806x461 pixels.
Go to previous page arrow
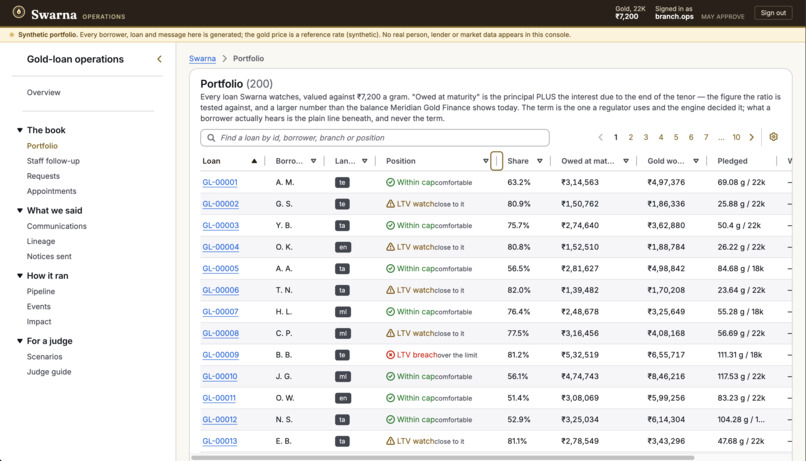point(600,137)
